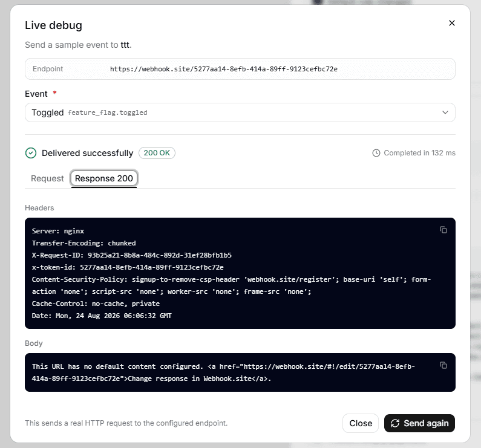Image resolution: width=481 pixels, height=448 pixels.
Task: Expand the Event dropdown chevron
Action: (x=445, y=112)
